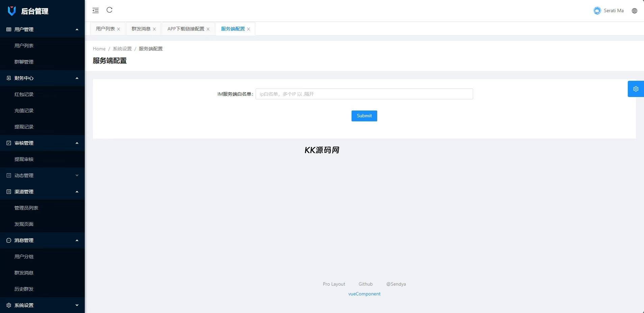
Task: Collapse the 用户管理 sidebar menu
Action: 42,29
